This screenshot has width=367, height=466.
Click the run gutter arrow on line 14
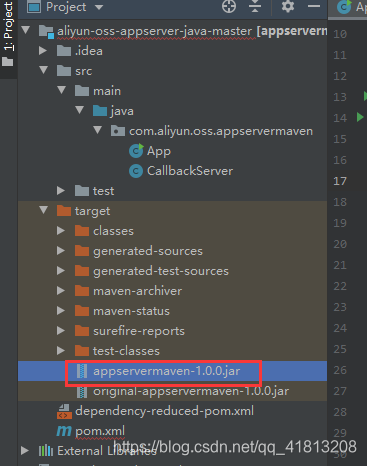coord(360,117)
